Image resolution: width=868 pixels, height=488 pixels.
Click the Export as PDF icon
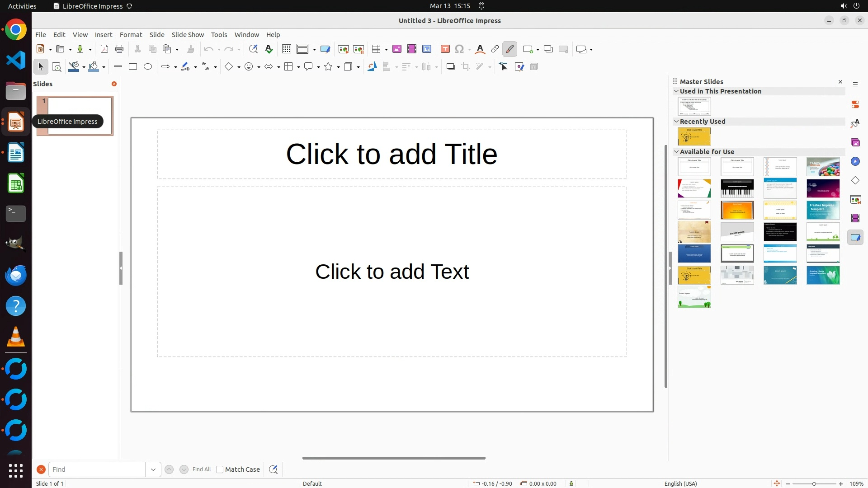tap(104, 49)
